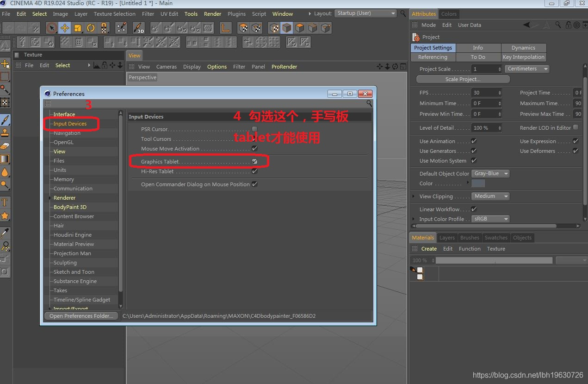Image resolution: width=588 pixels, height=384 pixels.
Task: Select the water-drop Blur tool
Action: (x=5, y=172)
